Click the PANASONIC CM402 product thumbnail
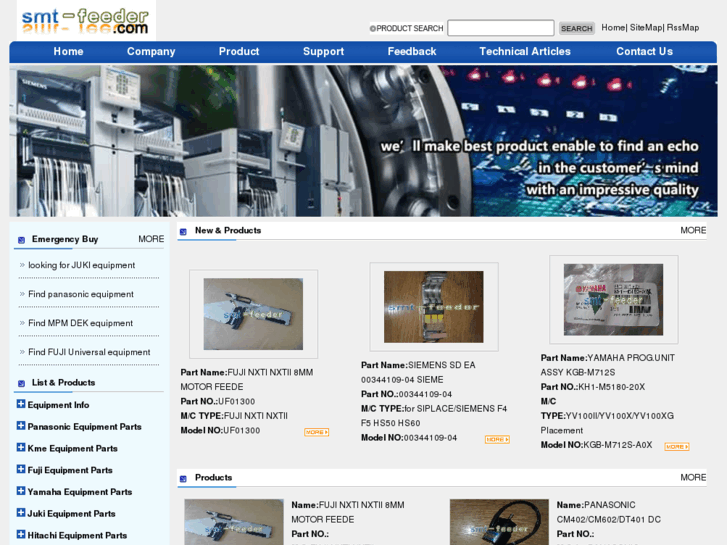The height and width of the screenshot is (545, 727). point(499,522)
